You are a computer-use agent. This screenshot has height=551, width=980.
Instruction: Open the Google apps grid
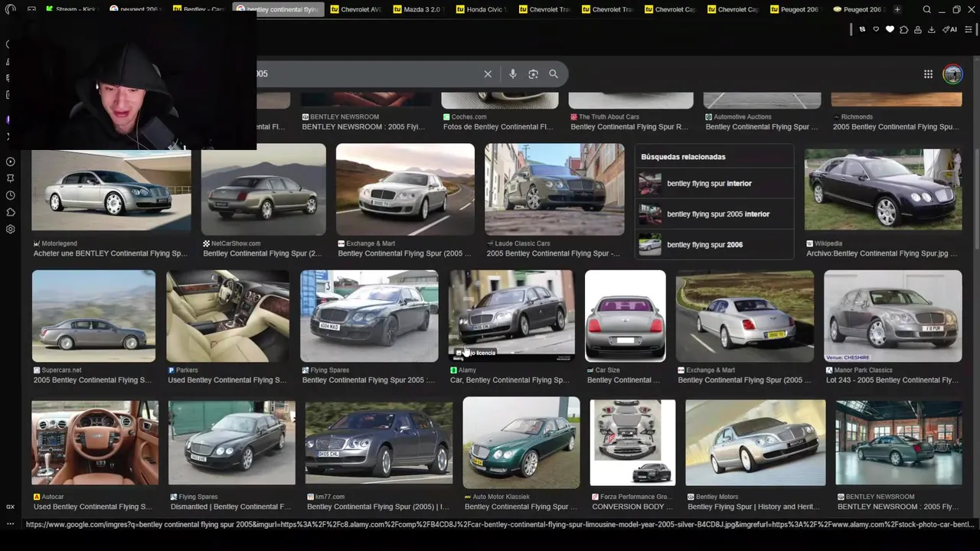click(x=928, y=74)
